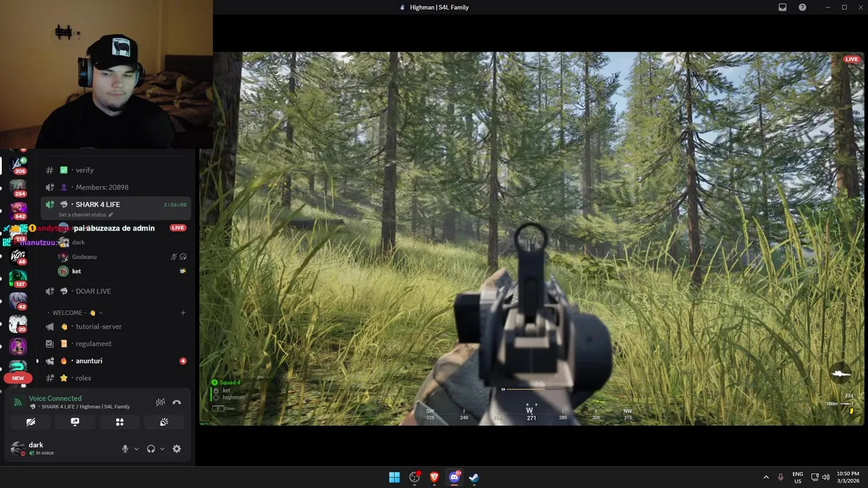The height and width of the screenshot is (488, 868).
Task: Add a channel to WELCOME category
Action: [183, 313]
